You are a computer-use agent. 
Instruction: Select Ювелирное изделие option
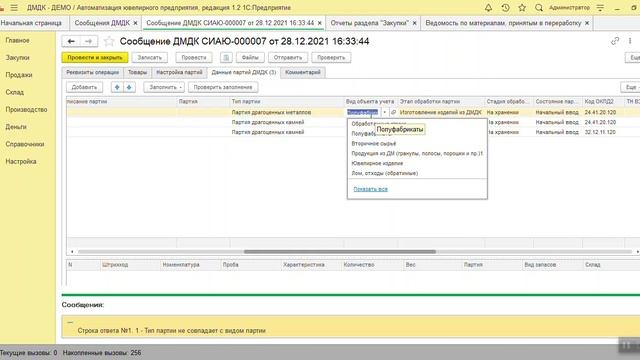point(417,163)
